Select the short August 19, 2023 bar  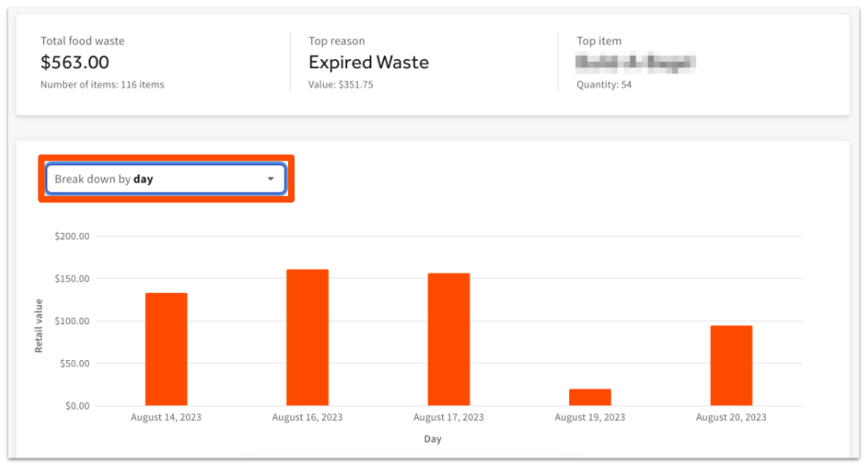[x=590, y=397]
